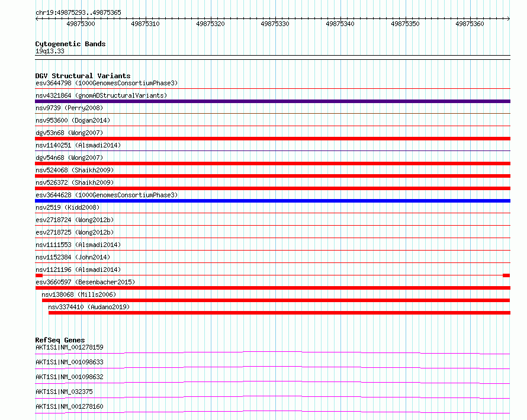Image resolution: width=527 pixels, height=420 pixels.
Task: Open variant nsv2519 (Kidd2008)
Action: tap(68, 207)
